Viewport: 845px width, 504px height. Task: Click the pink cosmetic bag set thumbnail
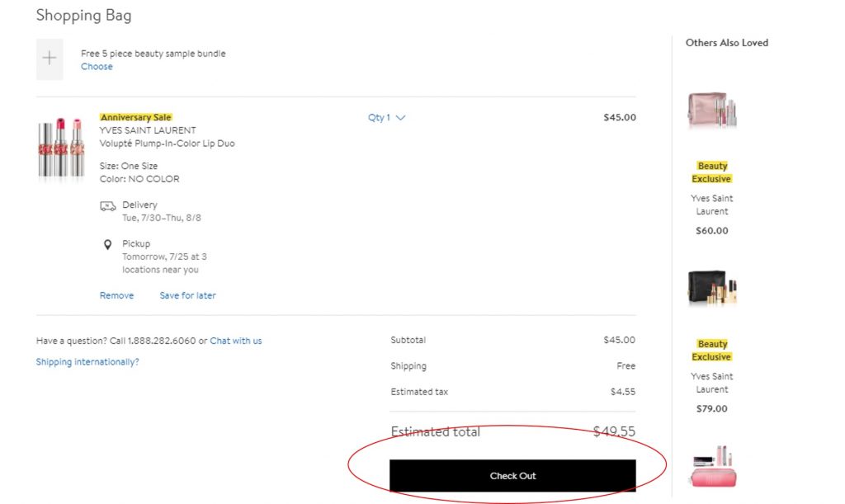pos(711,111)
